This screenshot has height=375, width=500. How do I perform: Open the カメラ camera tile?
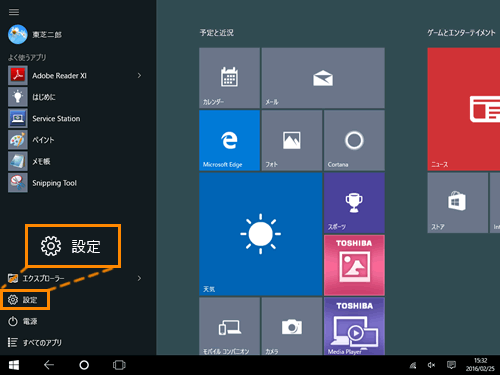pos(292,326)
